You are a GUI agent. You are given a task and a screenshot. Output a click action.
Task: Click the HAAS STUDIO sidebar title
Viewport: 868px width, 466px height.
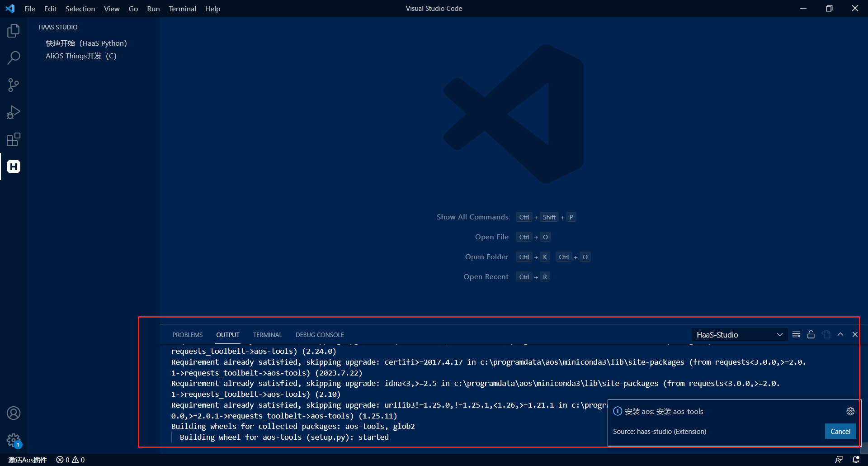pos(58,27)
